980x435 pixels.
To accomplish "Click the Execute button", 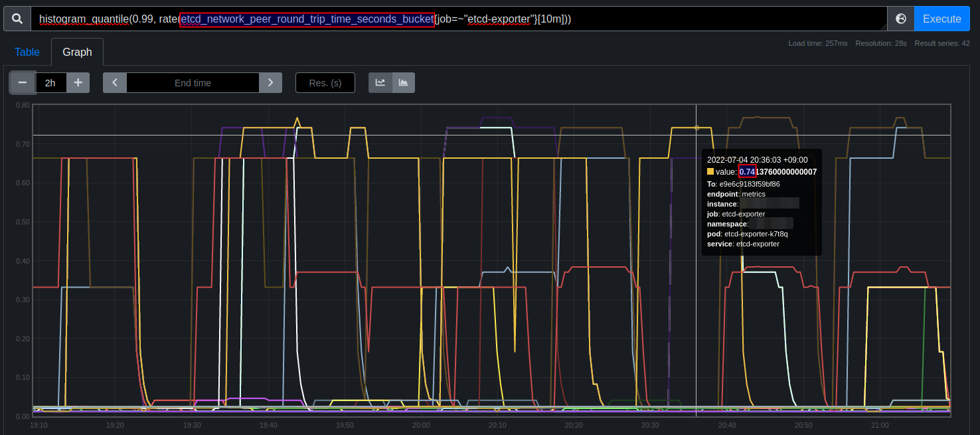I will click(x=942, y=19).
